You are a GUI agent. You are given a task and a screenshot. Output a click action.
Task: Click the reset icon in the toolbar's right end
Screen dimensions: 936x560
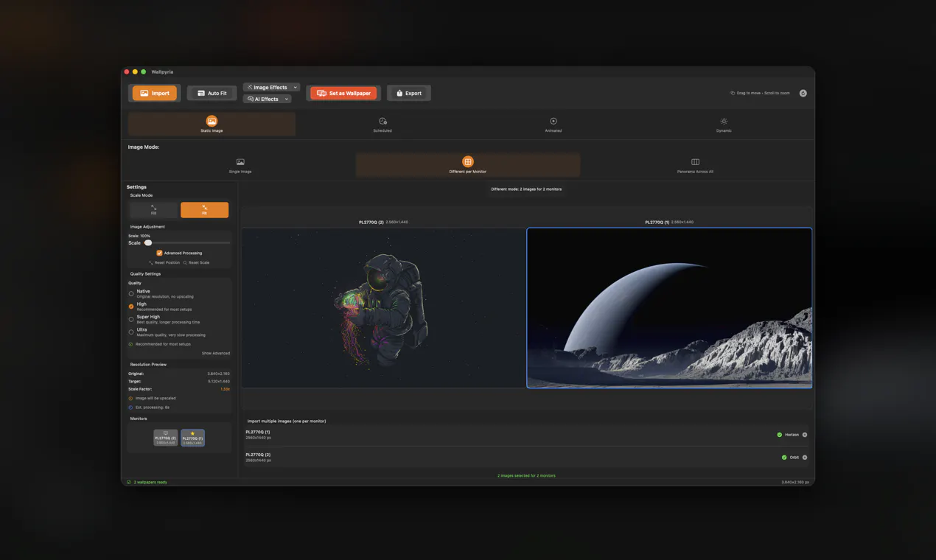click(803, 93)
